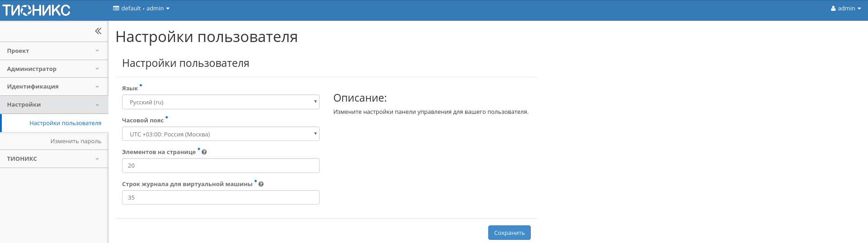This screenshot has height=243, width=868.
Task: Expand the Администратор sidebar section
Action: point(54,69)
